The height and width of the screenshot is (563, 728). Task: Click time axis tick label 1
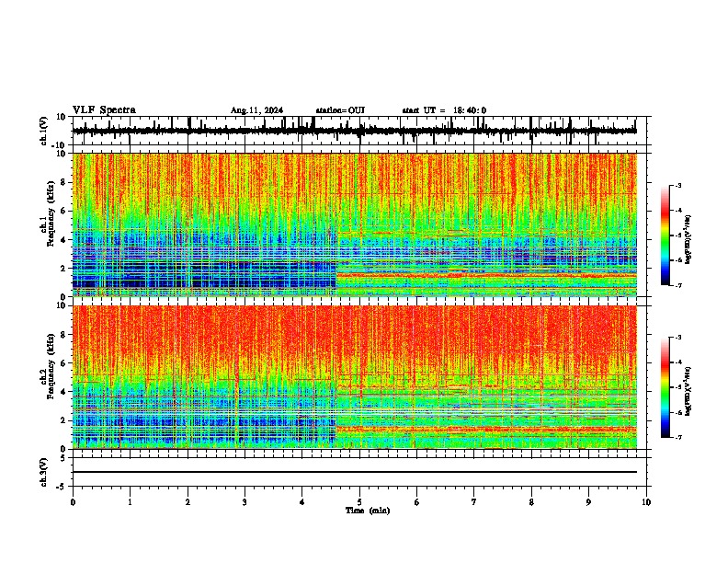tap(130, 502)
